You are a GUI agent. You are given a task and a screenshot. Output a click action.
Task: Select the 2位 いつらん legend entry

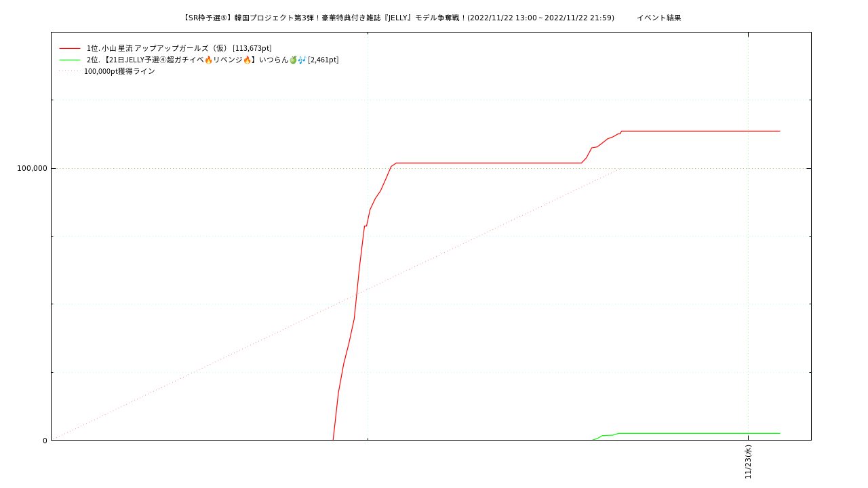[x=212, y=60]
